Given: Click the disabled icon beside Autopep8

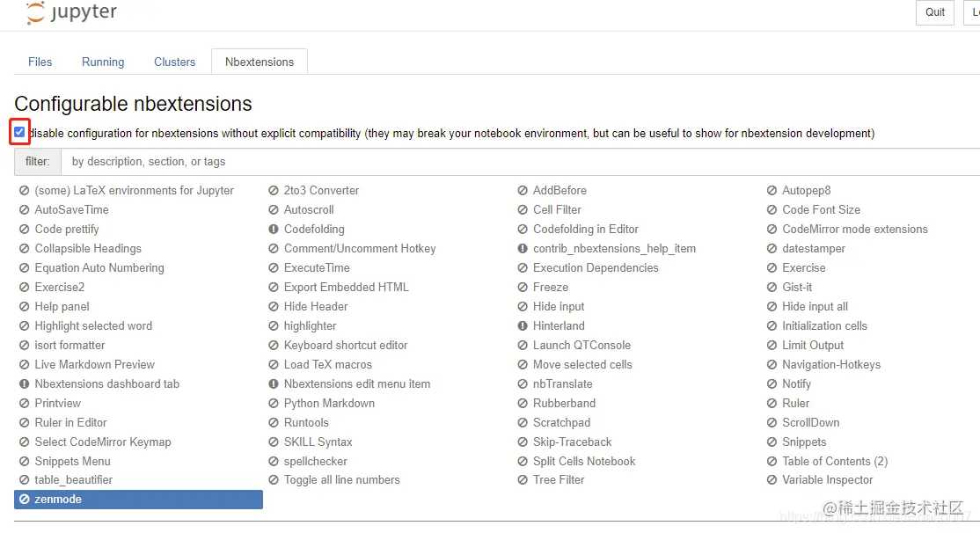Looking at the screenshot, I should tap(772, 191).
